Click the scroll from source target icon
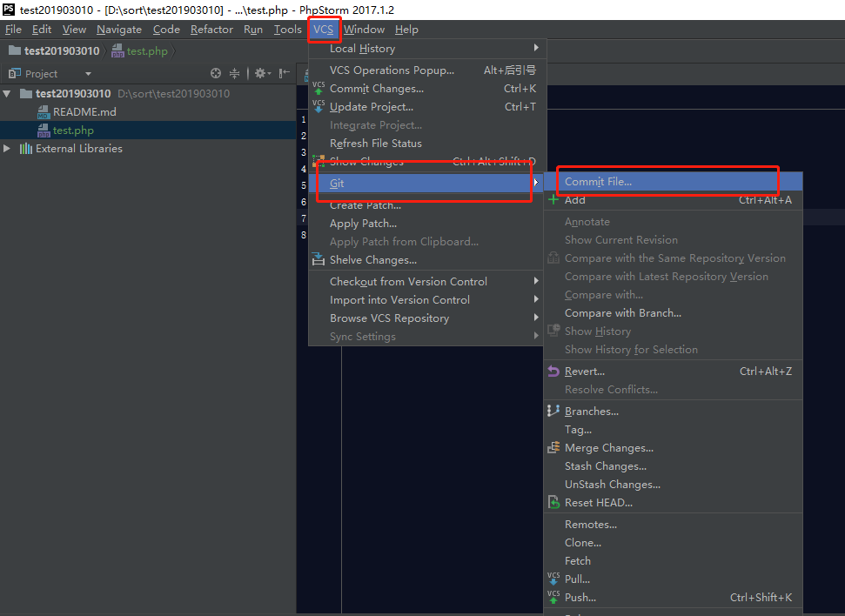The image size is (845, 616). click(216, 73)
